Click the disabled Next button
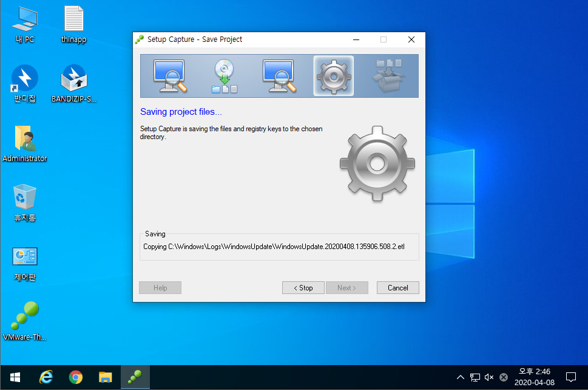The height and width of the screenshot is (390, 588). 347,288
